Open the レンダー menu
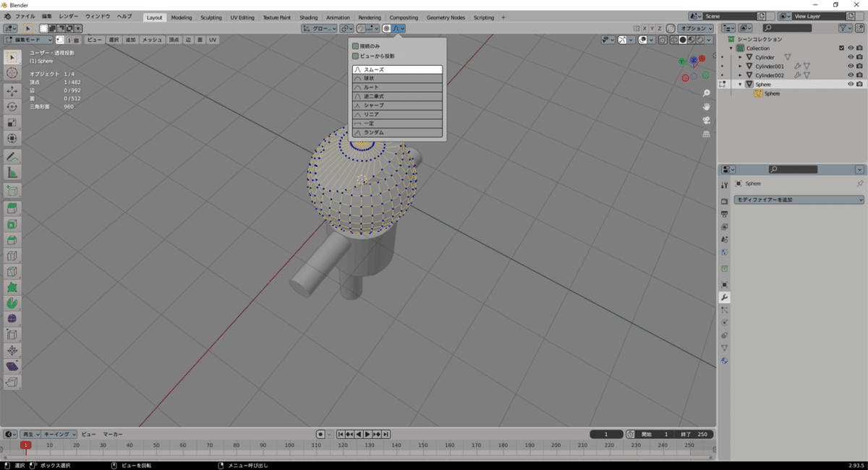 tap(69, 17)
